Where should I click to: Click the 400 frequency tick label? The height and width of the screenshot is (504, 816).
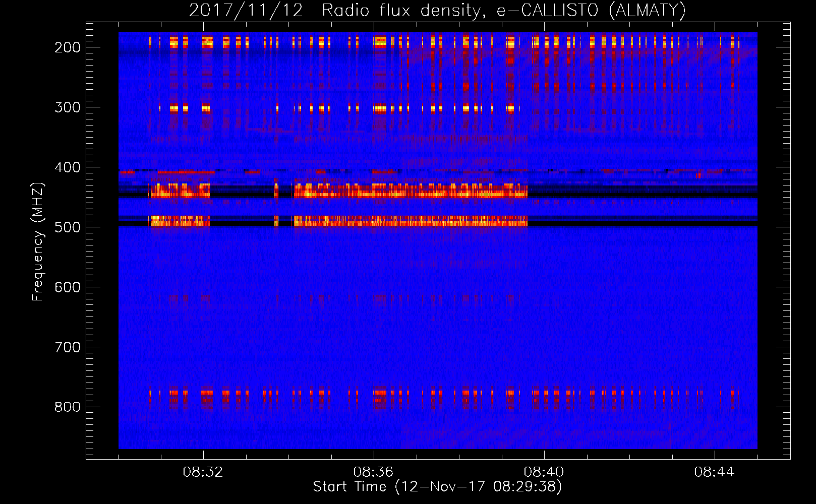tap(68, 167)
